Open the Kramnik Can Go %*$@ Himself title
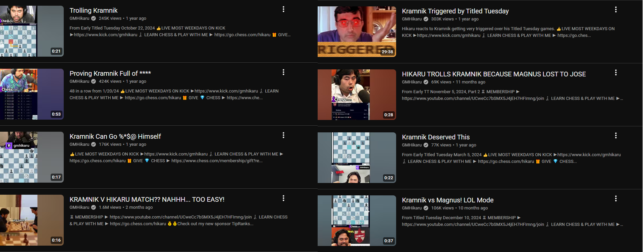The image size is (644, 252). coord(115,136)
